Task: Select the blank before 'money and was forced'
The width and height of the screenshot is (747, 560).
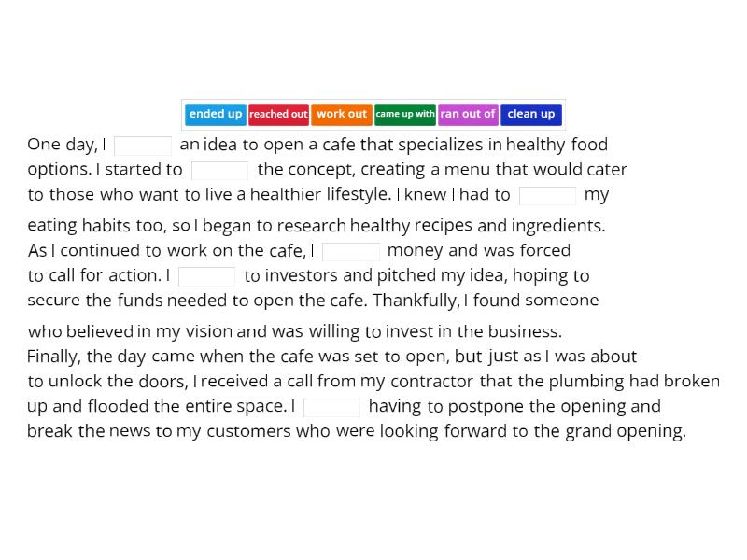Action: [x=351, y=251]
